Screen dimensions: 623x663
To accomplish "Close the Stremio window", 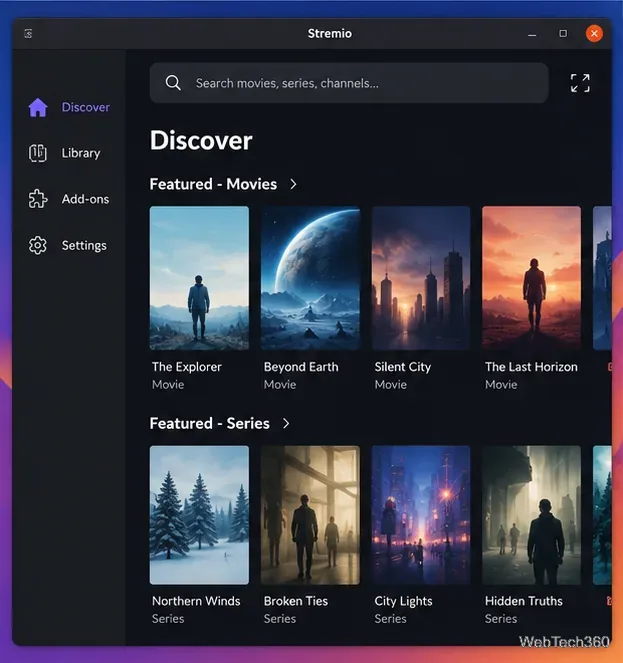I will [594, 33].
